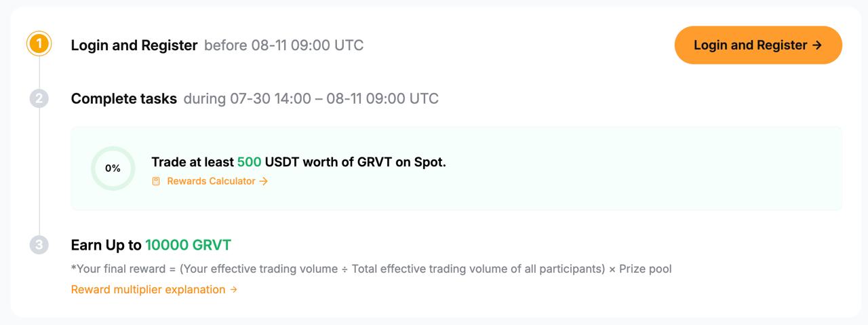Click the step 2 numbered circle icon

coord(39,98)
